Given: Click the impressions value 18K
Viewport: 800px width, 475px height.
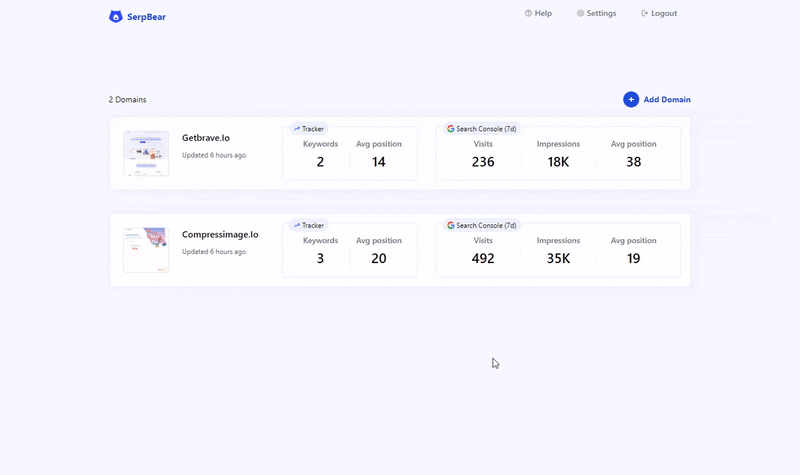Looking at the screenshot, I should point(558,162).
